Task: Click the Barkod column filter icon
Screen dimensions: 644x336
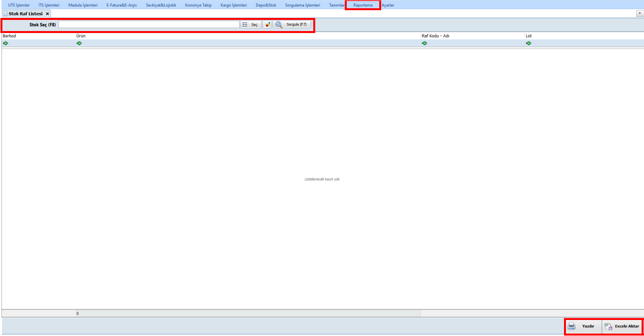Action: (x=5, y=43)
